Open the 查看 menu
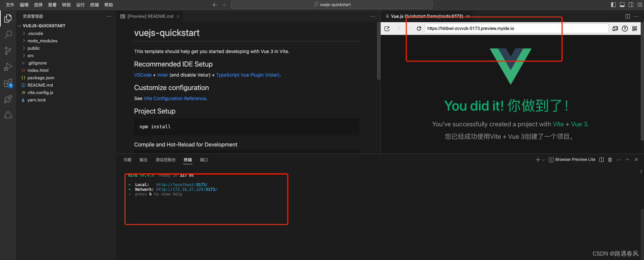This screenshot has height=260, width=644. click(52, 5)
